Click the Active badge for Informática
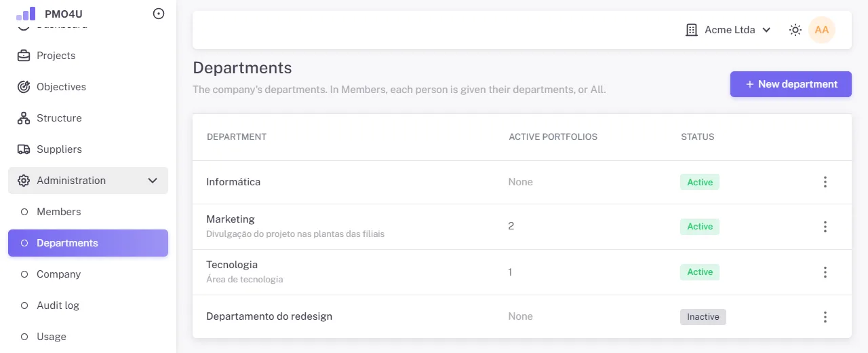 pos(700,182)
